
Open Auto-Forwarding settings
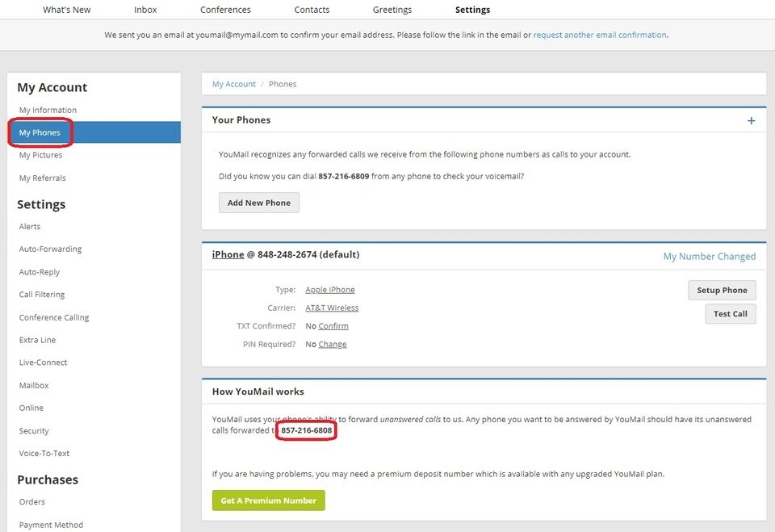(50, 249)
